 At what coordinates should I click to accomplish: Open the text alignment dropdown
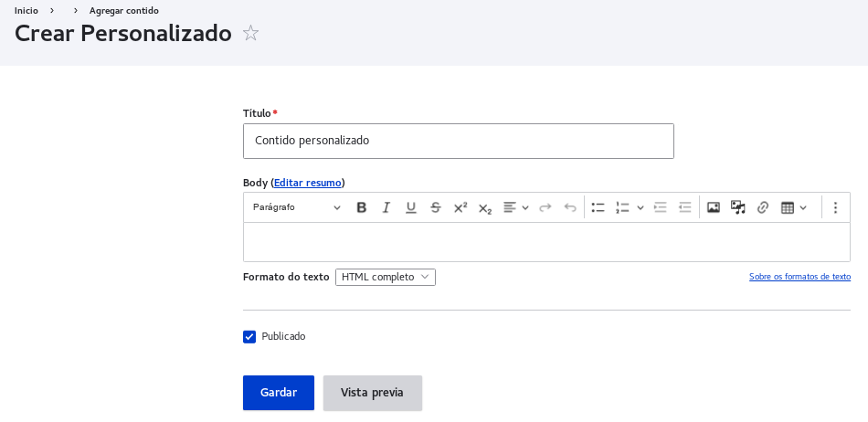516,208
